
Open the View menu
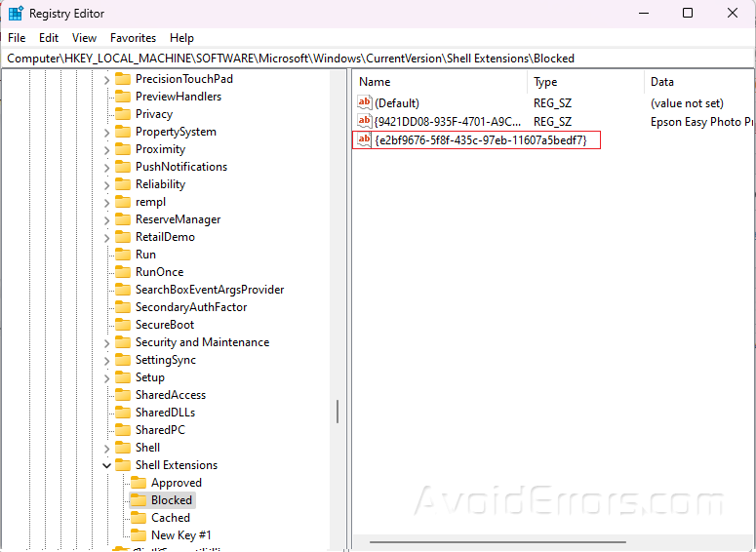coord(84,38)
